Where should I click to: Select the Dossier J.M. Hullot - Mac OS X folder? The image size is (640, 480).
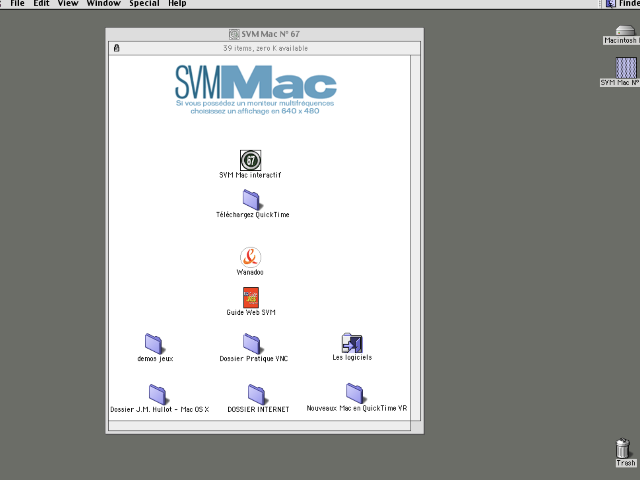tap(158, 394)
